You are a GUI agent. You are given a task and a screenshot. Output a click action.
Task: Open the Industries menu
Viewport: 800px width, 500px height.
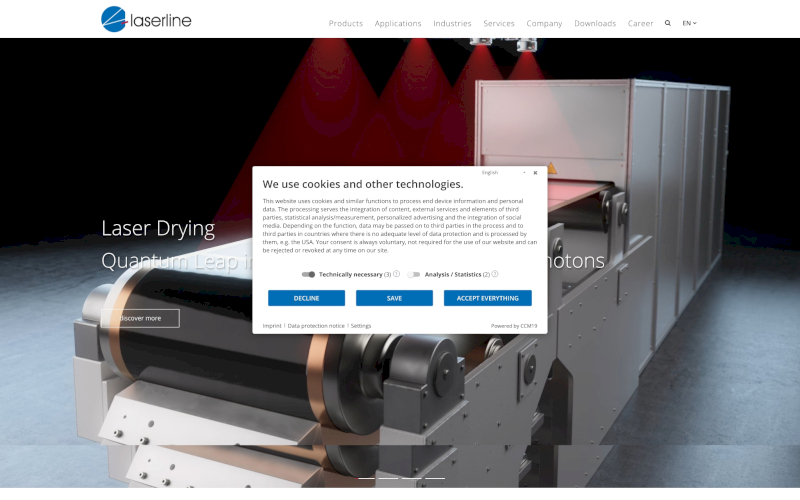452,23
